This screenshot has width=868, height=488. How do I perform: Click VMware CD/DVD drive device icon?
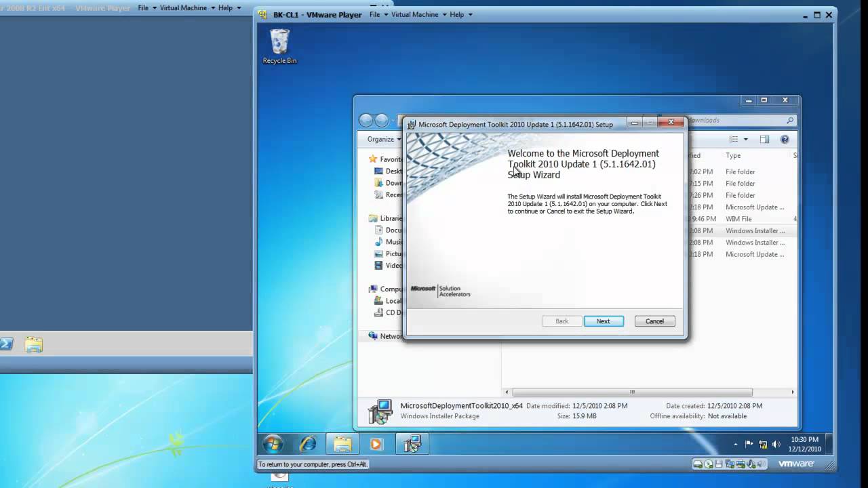click(709, 464)
